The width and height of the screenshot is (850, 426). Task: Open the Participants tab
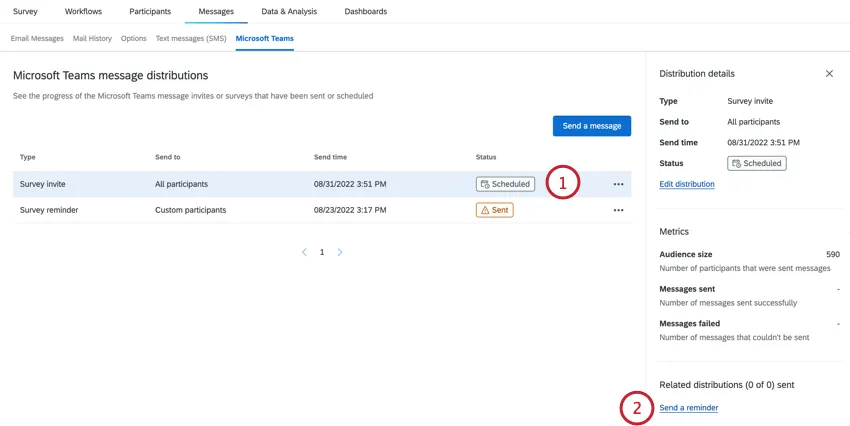pos(150,12)
